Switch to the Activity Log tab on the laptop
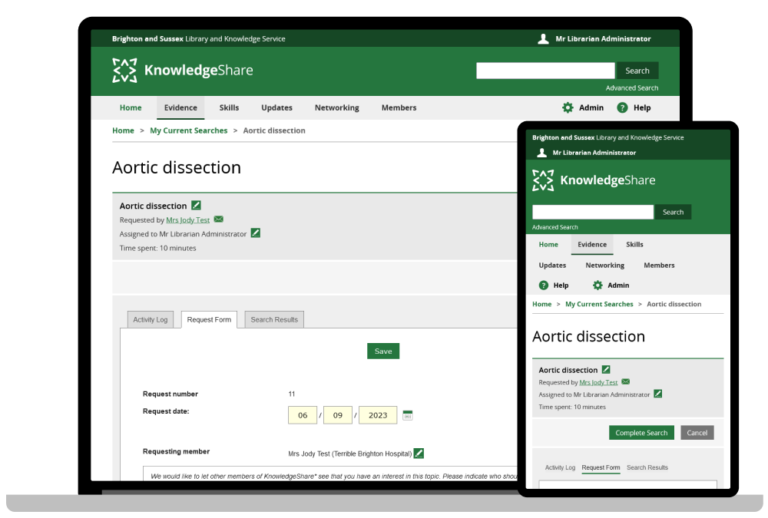The width and height of the screenshot is (768, 518). point(150,320)
